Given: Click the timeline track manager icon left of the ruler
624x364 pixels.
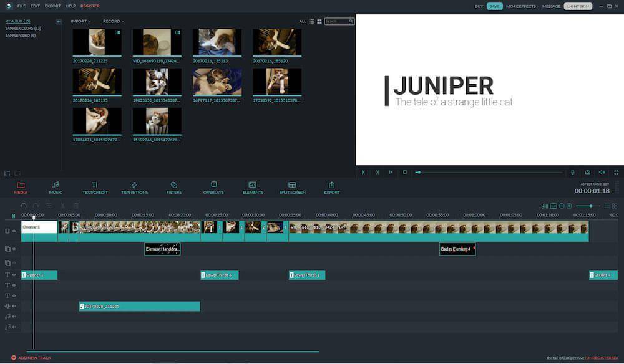Looking at the screenshot, I should [x=13, y=216].
